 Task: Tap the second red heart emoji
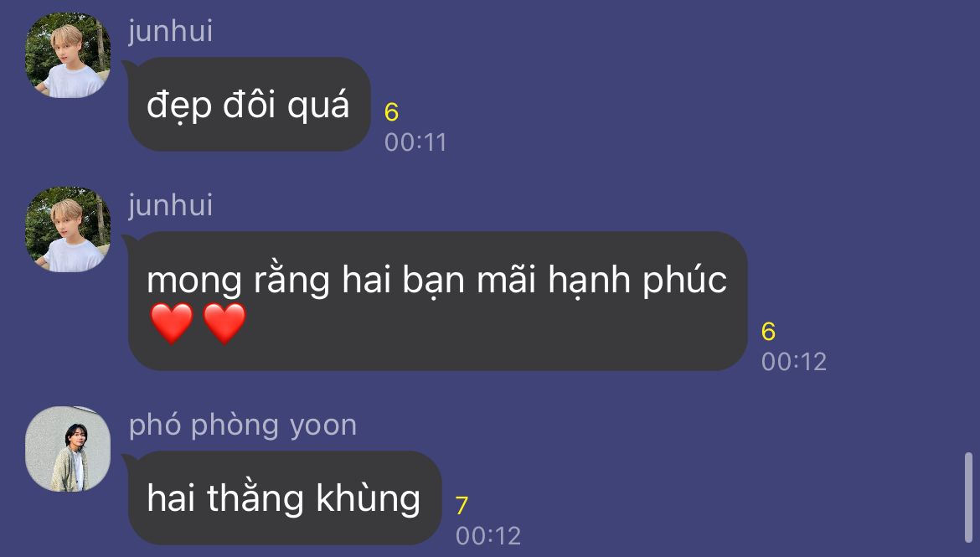[225, 323]
